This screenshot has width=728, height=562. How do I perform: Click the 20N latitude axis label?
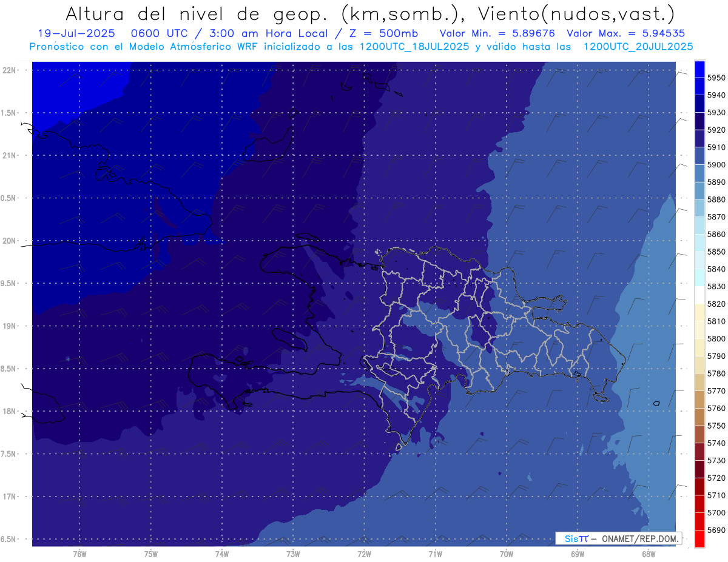tap(10, 241)
